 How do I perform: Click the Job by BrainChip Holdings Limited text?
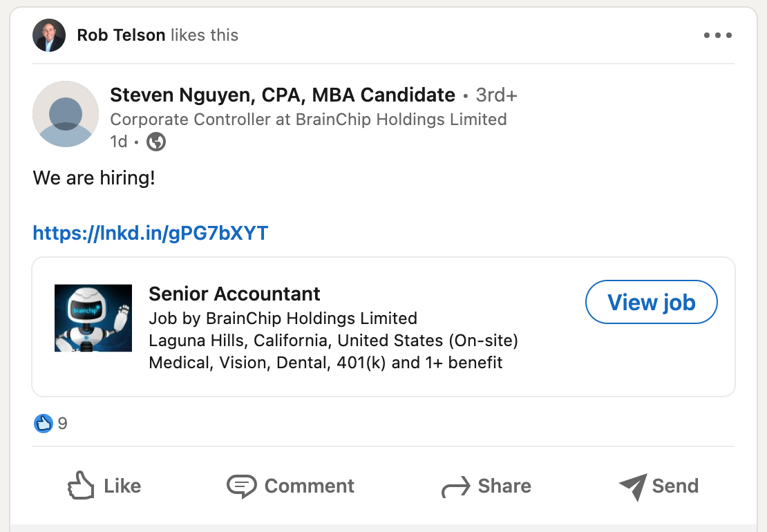pyautogui.click(x=283, y=319)
